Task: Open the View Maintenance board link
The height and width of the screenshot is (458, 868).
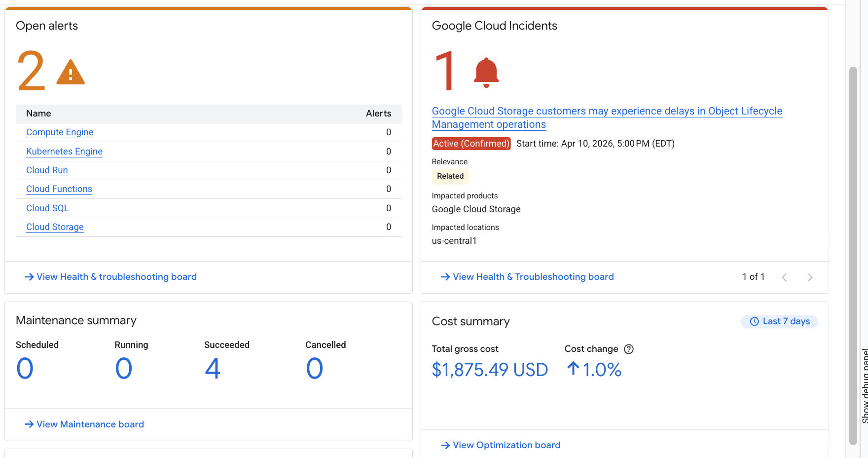Action: pyautogui.click(x=84, y=424)
